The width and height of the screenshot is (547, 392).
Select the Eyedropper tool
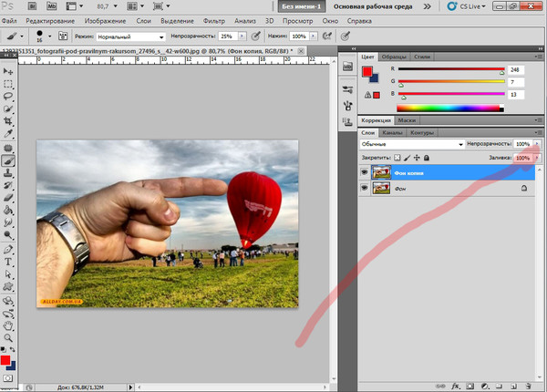[8, 134]
